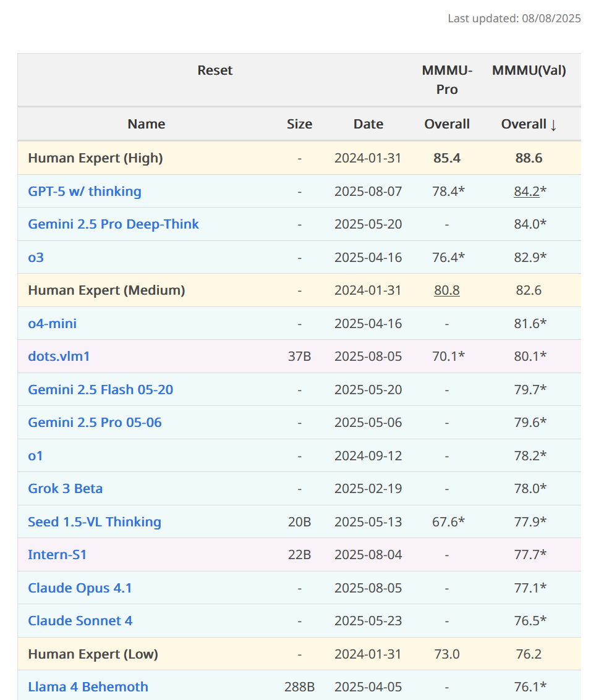Screen dimensions: 591x700
Task: Open the o3 model link
Action: point(36,258)
